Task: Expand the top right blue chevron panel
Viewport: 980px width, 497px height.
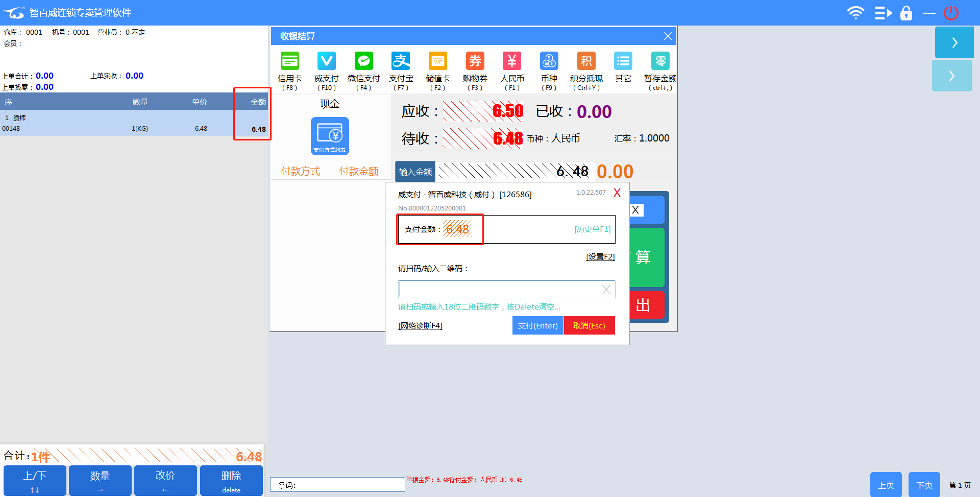Action: click(x=954, y=42)
